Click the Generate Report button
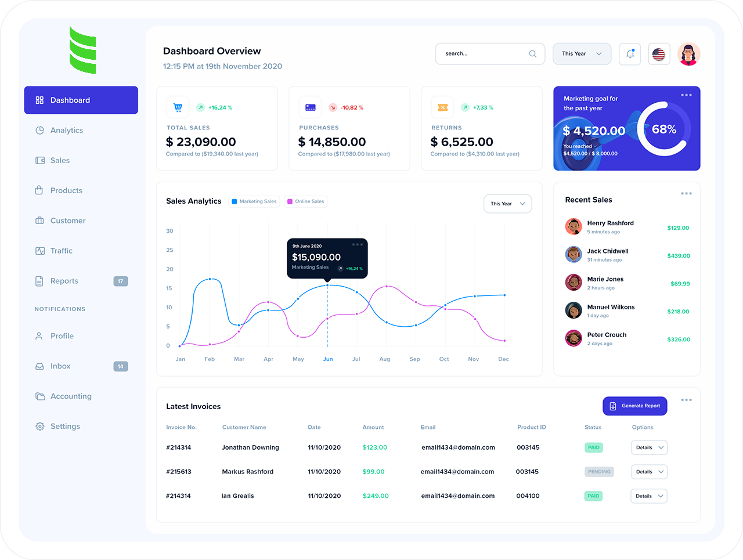The width and height of the screenshot is (743, 560). click(x=634, y=406)
